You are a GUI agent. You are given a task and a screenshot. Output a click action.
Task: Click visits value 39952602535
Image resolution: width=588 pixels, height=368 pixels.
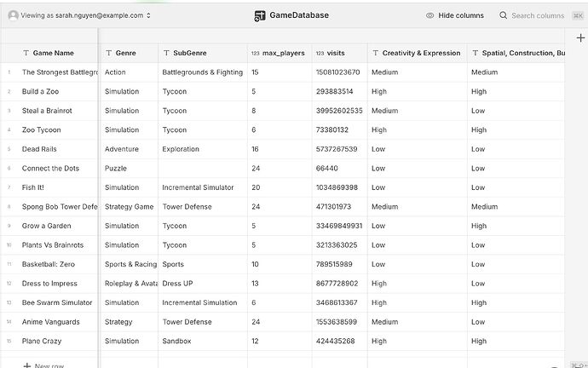point(339,111)
